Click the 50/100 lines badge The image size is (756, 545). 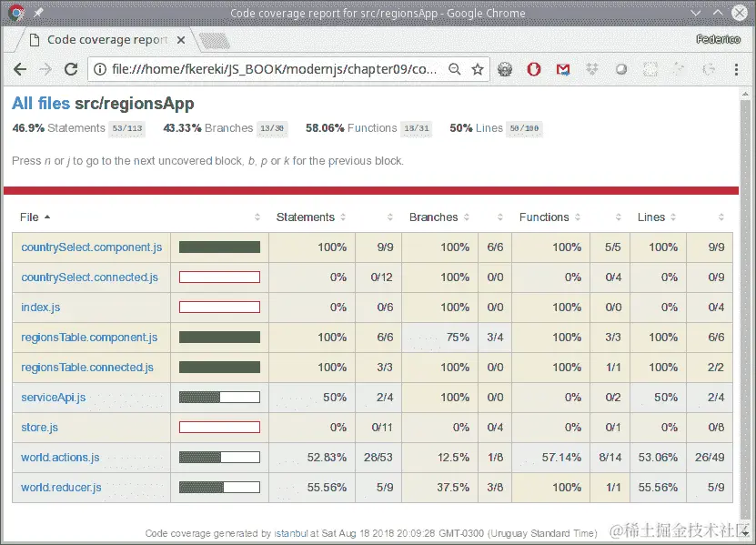(x=524, y=128)
